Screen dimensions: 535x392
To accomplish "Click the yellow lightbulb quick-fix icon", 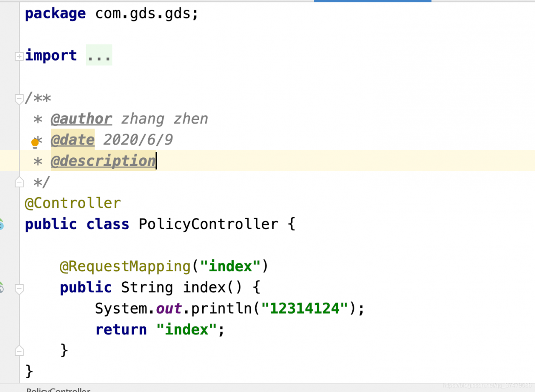I will click(35, 144).
